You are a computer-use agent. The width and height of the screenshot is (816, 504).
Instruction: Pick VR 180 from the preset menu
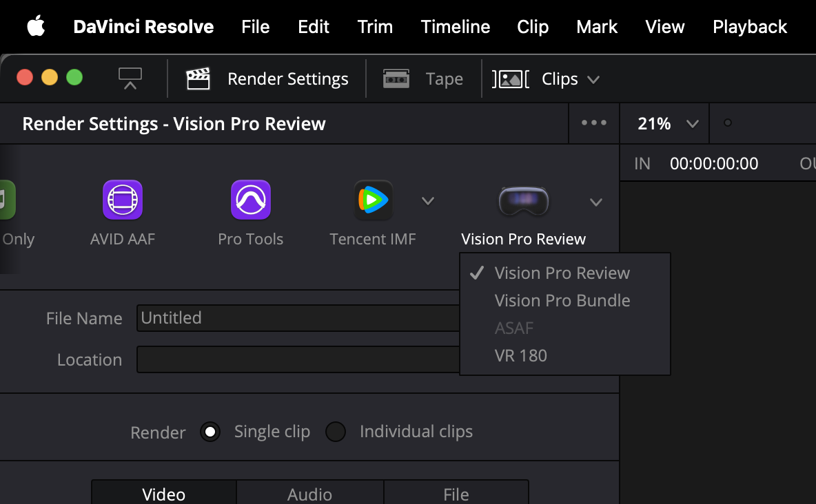pyautogui.click(x=520, y=356)
